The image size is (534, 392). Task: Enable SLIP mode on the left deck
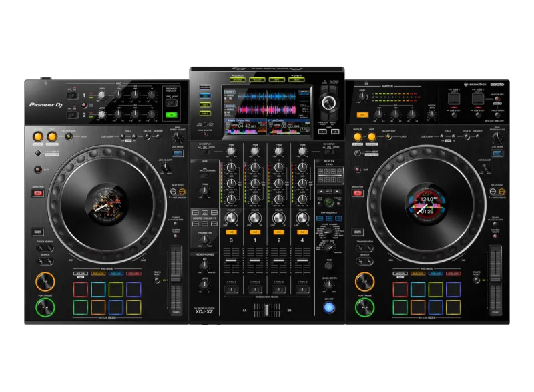coord(38,169)
